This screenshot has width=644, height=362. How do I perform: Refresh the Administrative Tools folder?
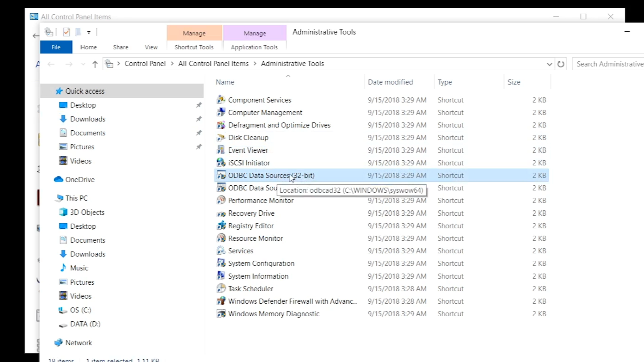pos(560,64)
